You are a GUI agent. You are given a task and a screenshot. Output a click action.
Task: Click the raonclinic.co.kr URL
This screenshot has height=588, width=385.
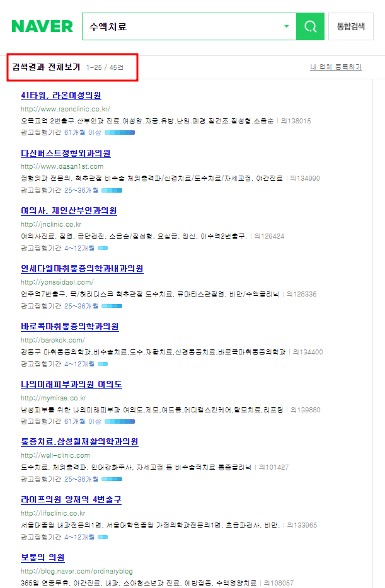[x=66, y=109]
